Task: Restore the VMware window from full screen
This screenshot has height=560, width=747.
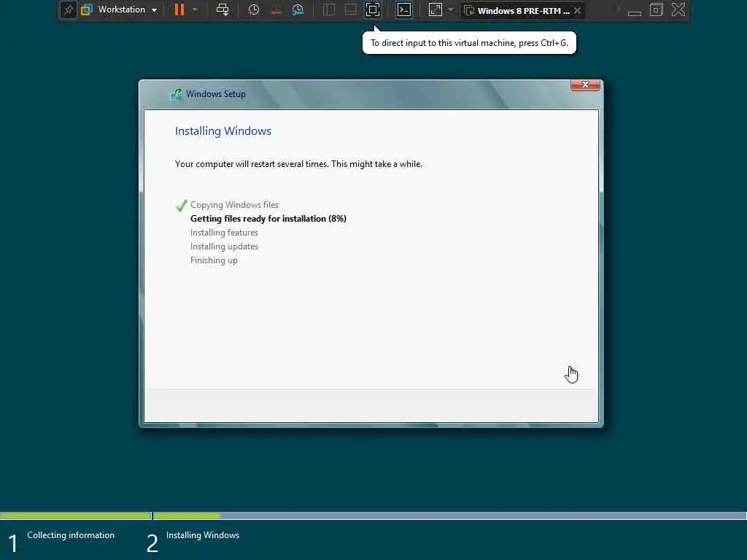Action: [x=656, y=9]
